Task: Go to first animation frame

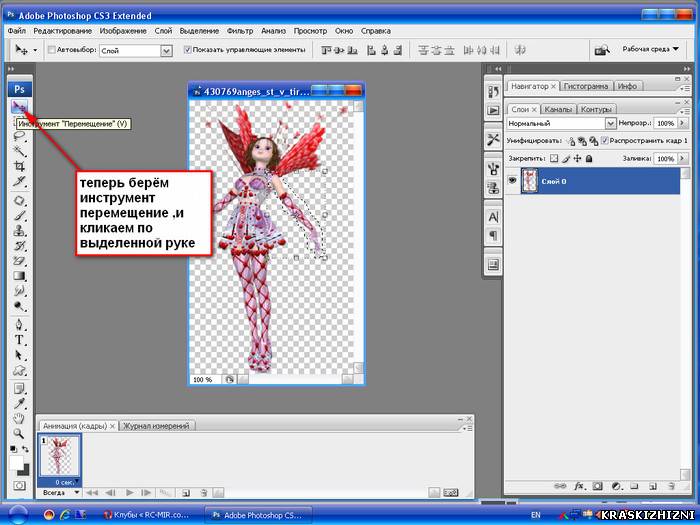Action: coord(92,493)
